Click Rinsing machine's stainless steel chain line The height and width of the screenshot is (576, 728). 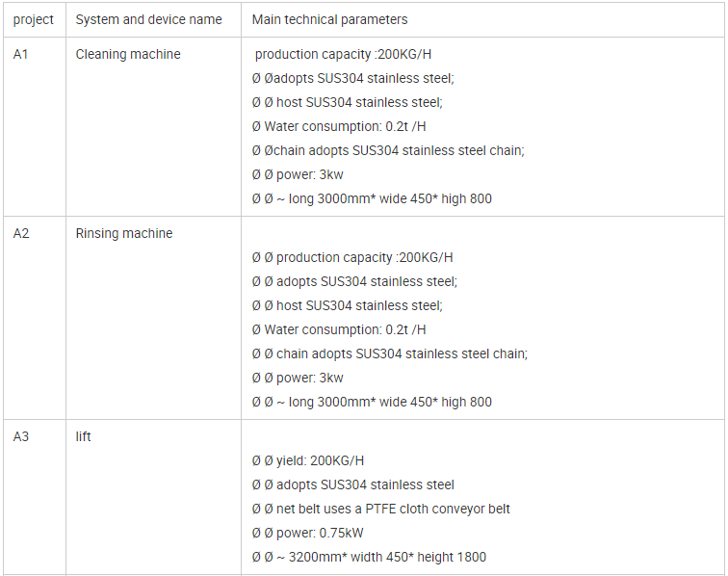(389, 353)
